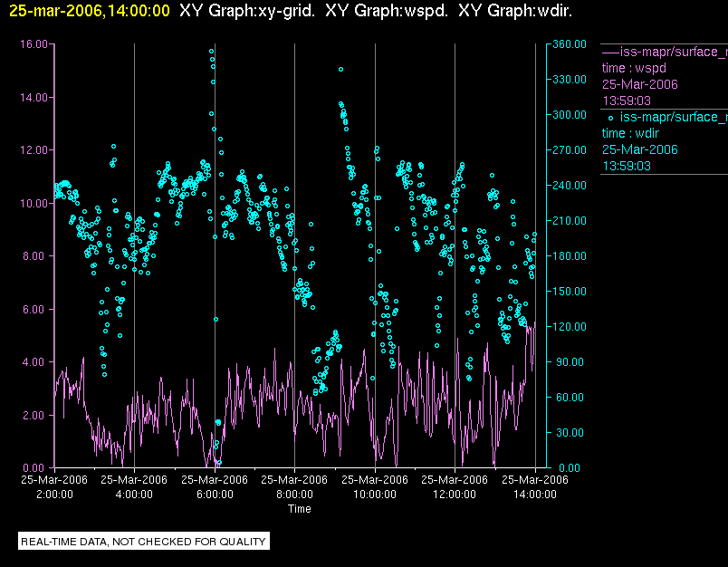
Task: Click the 180.00 wind direction axis label
Action: point(570,255)
